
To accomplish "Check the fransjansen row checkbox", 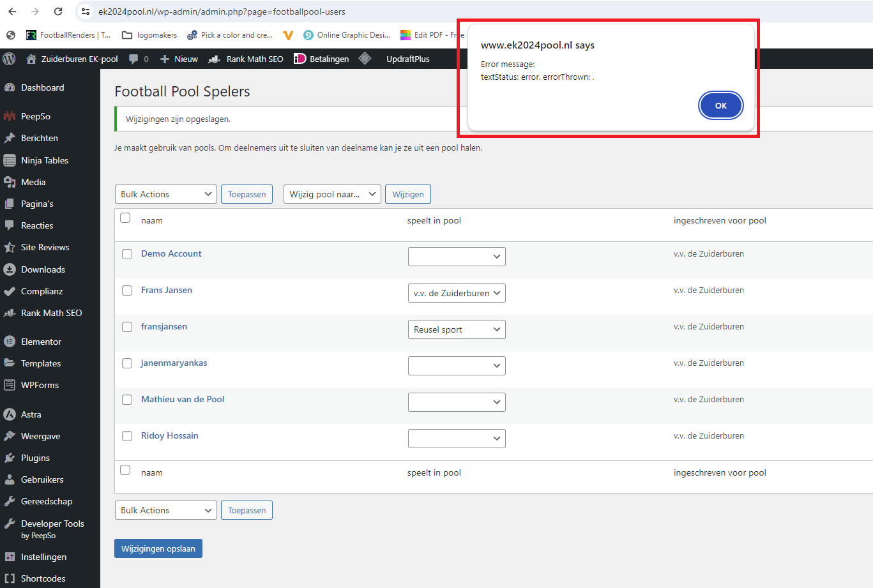I will click(x=127, y=327).
